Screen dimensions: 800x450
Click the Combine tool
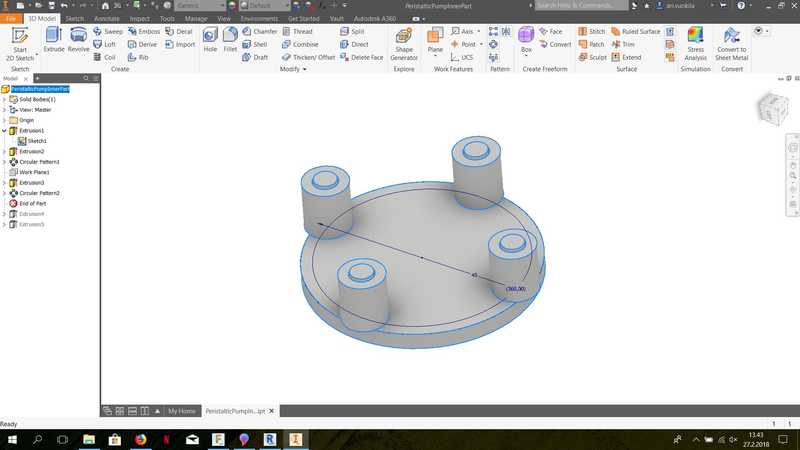(300, 44)
